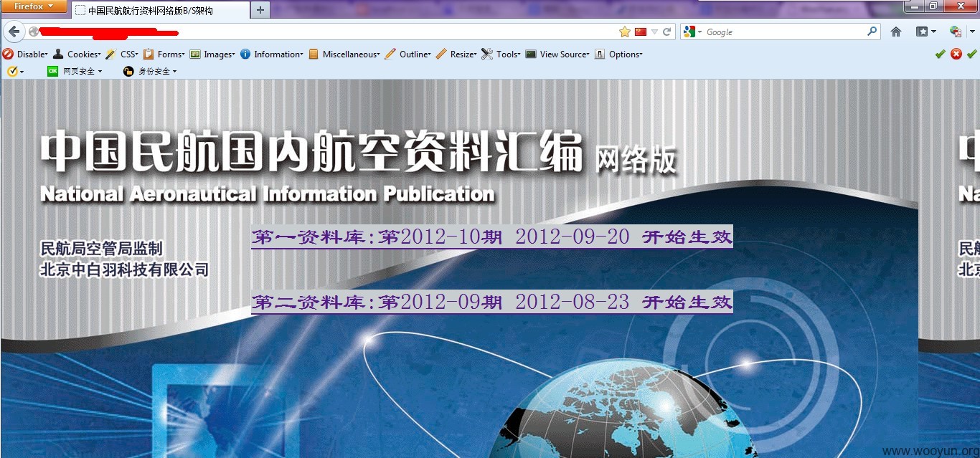Open the Cookies menu

tap(76, 54)
